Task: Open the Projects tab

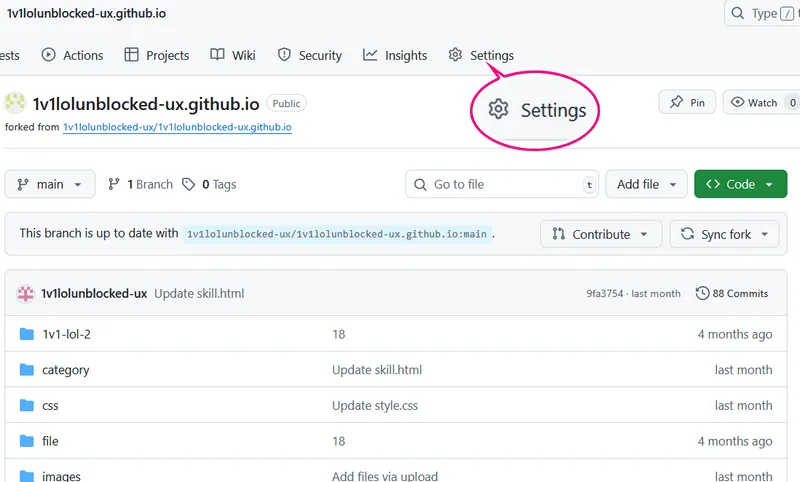Action: tap(157, 55)
